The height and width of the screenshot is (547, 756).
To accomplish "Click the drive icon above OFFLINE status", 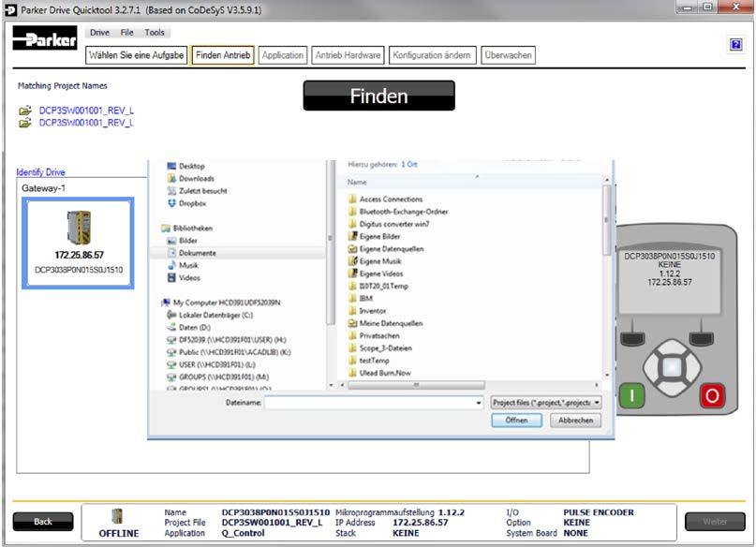I will (x=117, y=516).
